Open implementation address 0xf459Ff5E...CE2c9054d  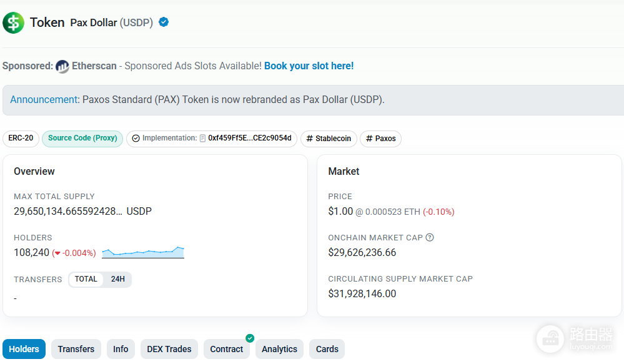(x=249, y=138)
